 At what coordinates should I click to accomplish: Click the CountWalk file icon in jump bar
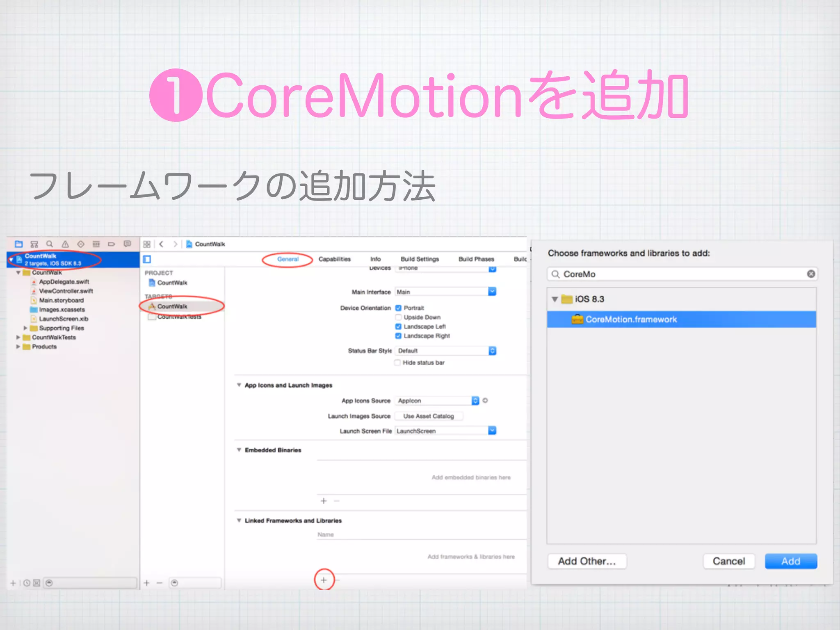[x=189, y=244]
